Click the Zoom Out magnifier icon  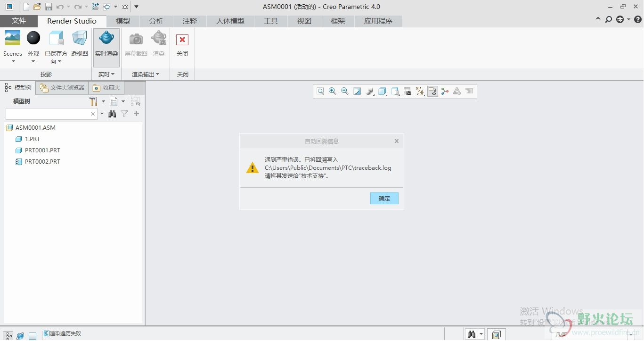pyautogui.click(x=345, y=91)
